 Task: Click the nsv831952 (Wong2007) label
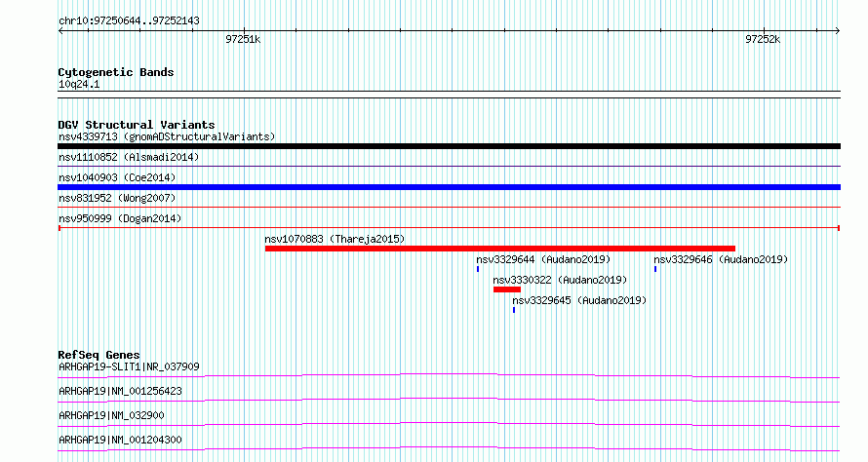point(117,198)
